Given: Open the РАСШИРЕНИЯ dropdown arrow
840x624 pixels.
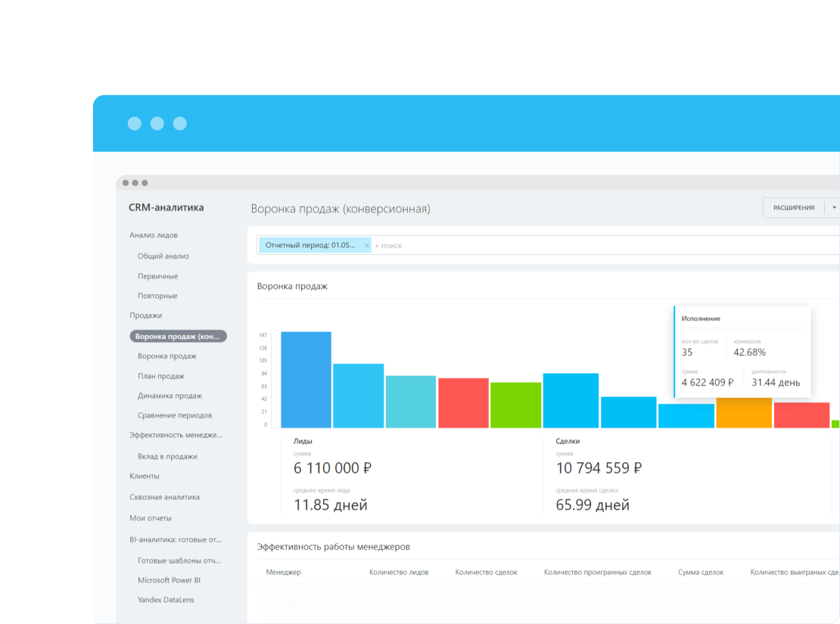Looking at the screenshot, I should [834, 208].
